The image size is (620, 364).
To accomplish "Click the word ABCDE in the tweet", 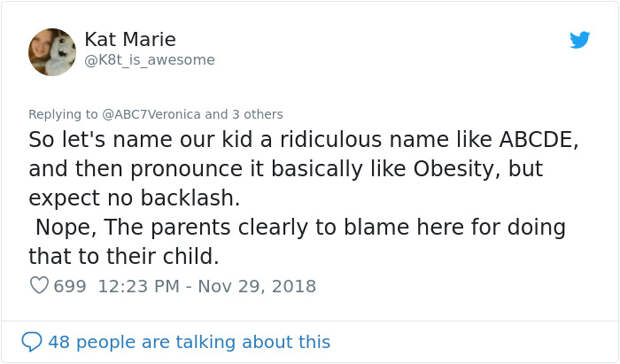I will [538, 140].
